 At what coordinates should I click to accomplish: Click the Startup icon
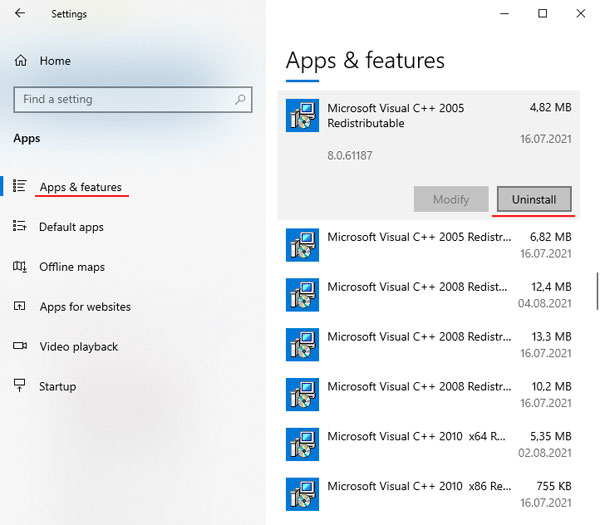click(20, 385)
